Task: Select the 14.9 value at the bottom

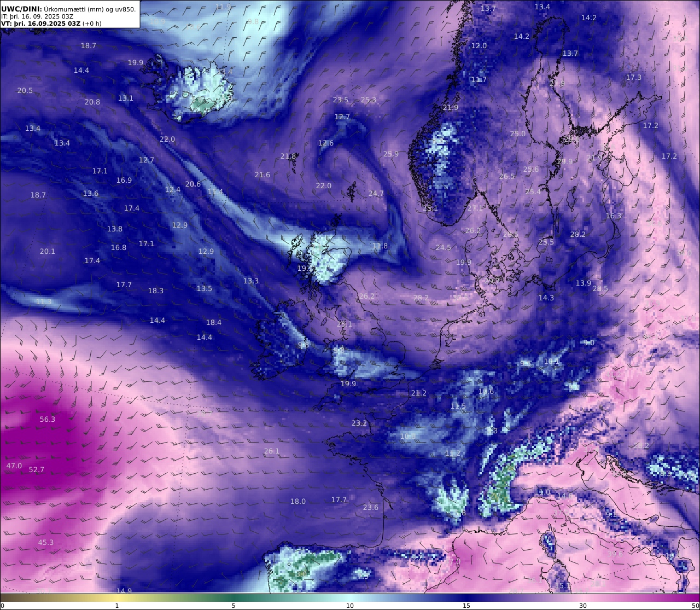Action: [124, 591]
